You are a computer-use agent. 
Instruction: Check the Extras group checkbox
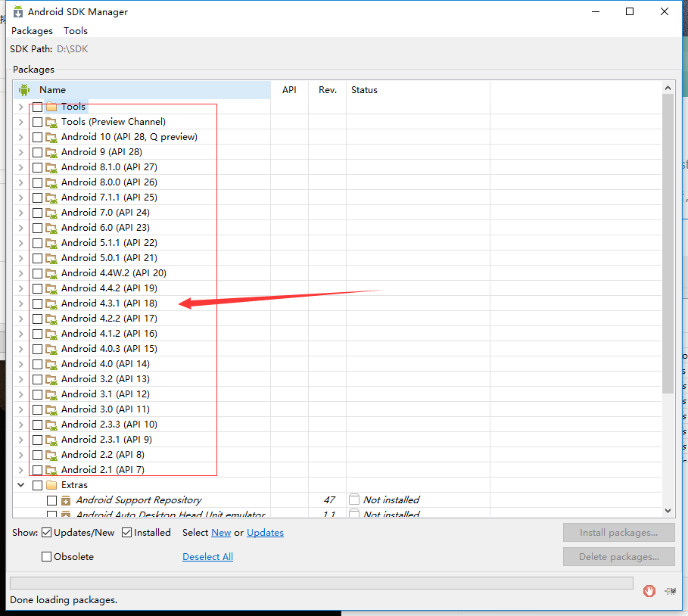37,485
